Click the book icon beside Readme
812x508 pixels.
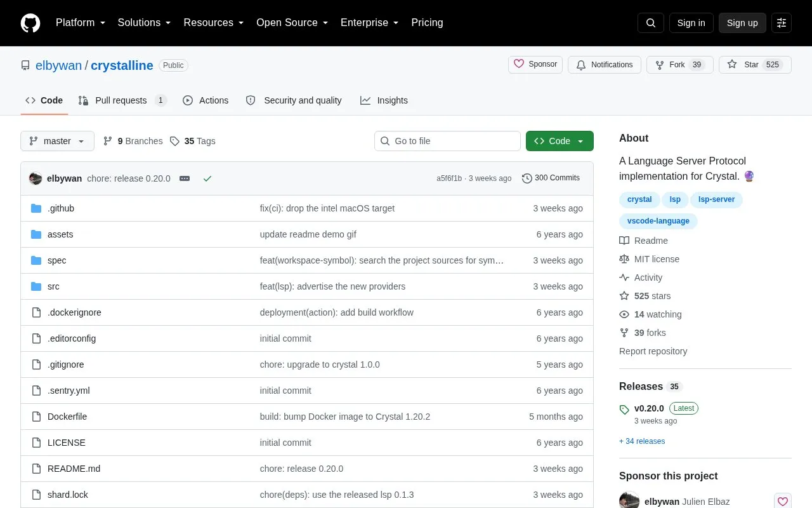coord(624,241)
